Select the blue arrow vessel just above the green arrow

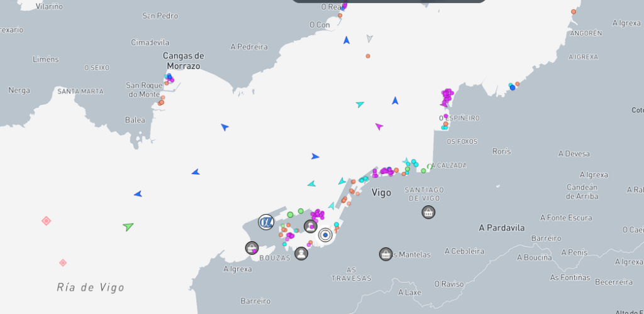[x=138, y=193]
